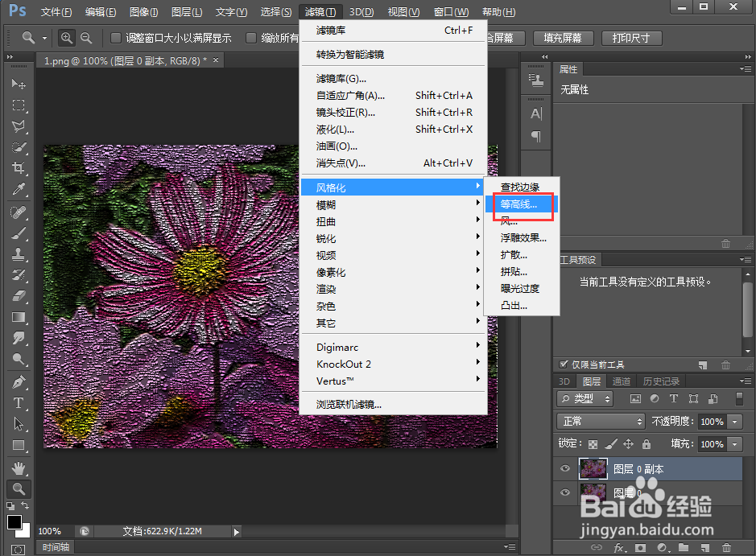
Task: Open the fill 填充 slider dropdown arrow
Action: (735, 443)
